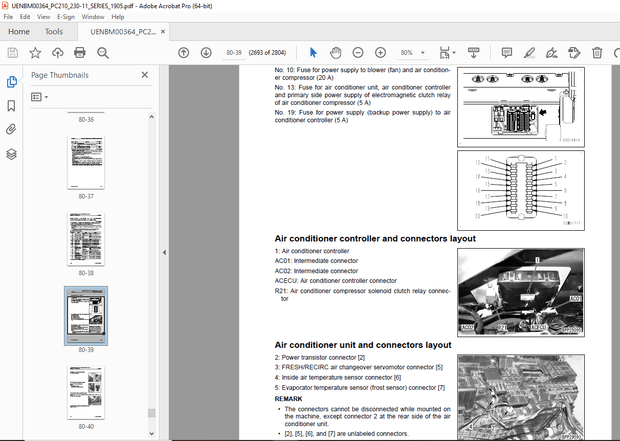Switch to the Home tab
Image resolution: width=620 pixels, height=441 pixels.
point(19,32)
